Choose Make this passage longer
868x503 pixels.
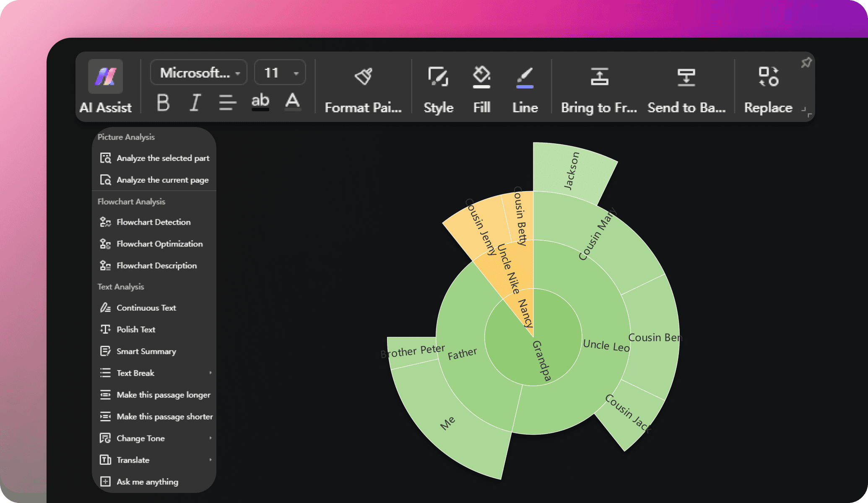click(154, 395)
